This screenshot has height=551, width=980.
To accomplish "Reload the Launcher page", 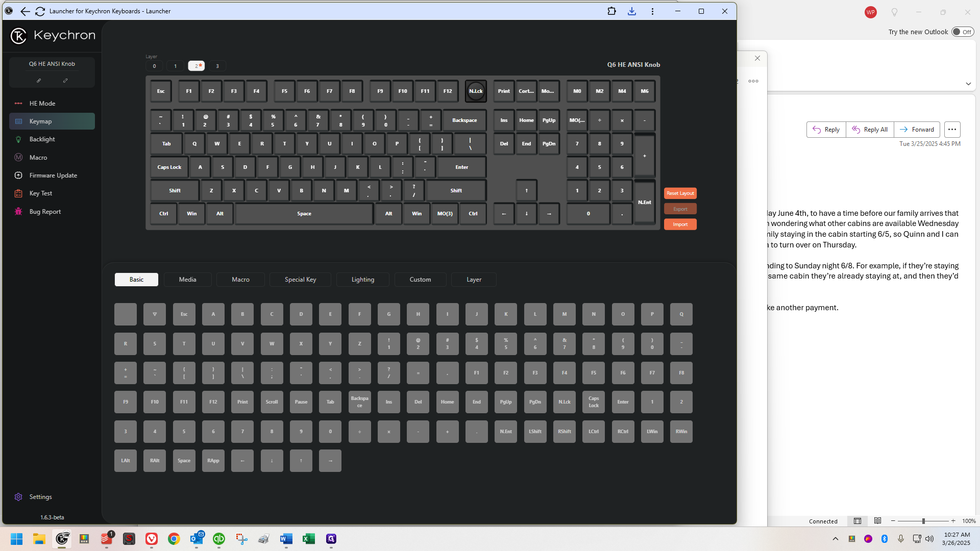I will point(40,11).
